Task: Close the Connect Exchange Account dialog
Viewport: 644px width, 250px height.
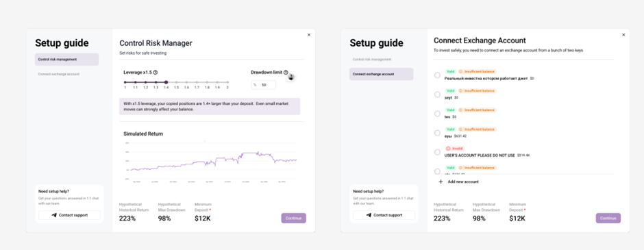Action: [623, 35]
